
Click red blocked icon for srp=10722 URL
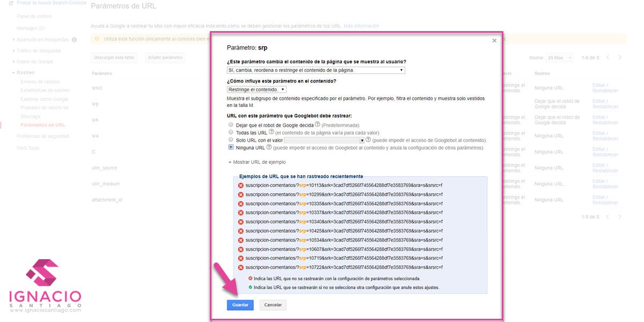click(241, 267)
